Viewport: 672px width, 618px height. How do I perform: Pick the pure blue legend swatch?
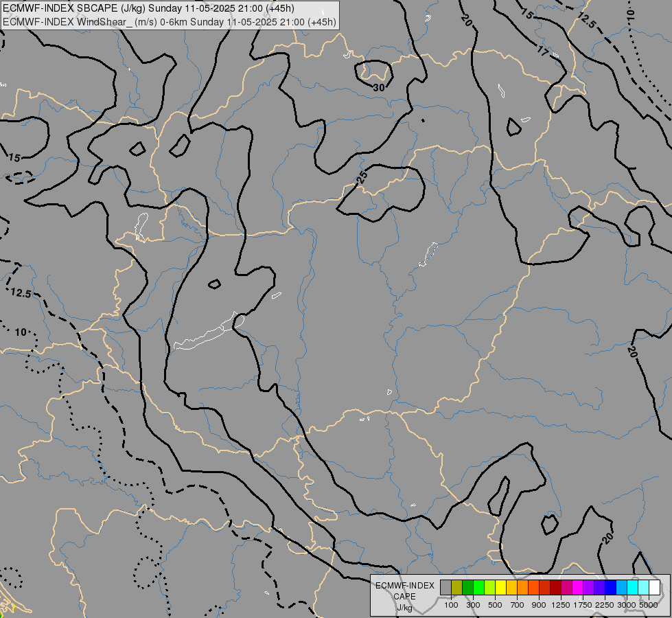(610, 588)
